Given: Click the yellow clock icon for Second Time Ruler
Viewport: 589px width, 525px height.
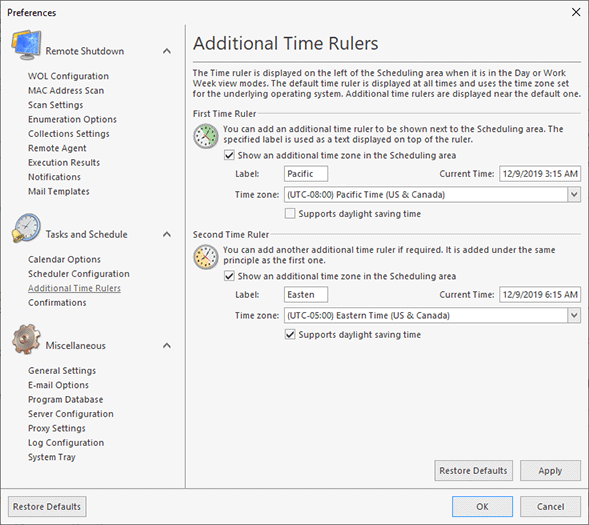Looking at the screenshot, I should click(x=206, y=257).
